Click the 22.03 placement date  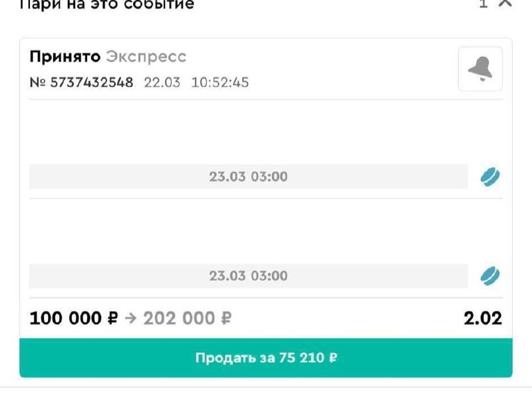coord(162,83)
